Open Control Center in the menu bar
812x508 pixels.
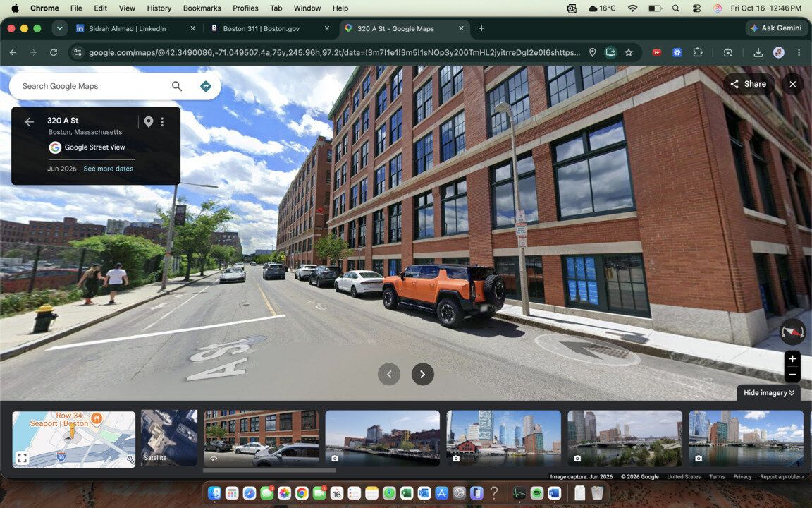(x=696, y=8)
